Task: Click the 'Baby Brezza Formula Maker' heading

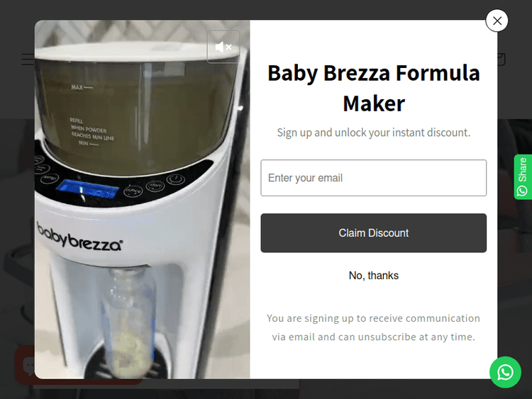Action: (x=374, y=88)
